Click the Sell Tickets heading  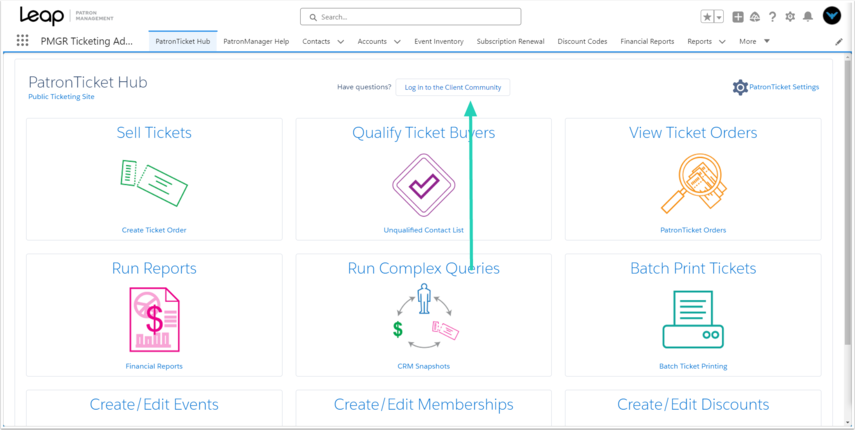(154, 132)
